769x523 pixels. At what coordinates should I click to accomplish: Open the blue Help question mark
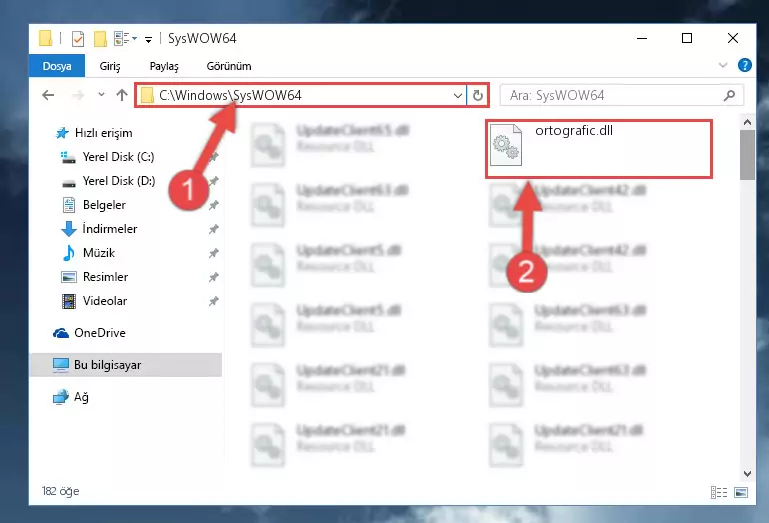point(744,65)
